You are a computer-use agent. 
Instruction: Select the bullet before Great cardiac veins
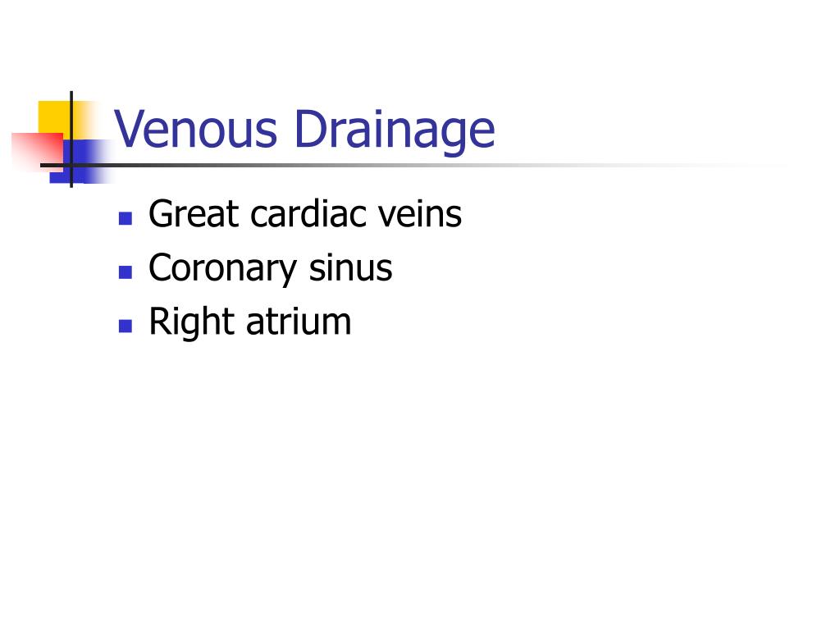tap(126, 218)
